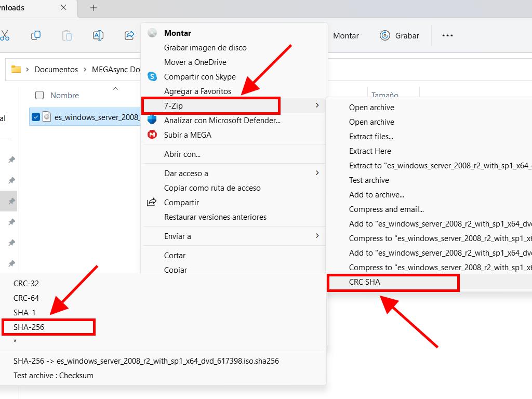Choose Extract Here in 7-Zip menu
The image size is (532, 399).
pos(370,151)
